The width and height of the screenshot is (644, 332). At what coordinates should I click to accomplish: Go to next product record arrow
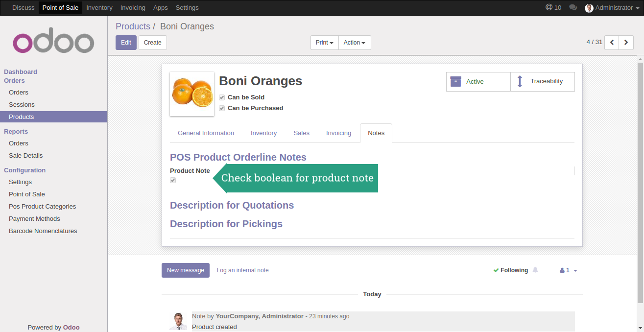point(626,43)
